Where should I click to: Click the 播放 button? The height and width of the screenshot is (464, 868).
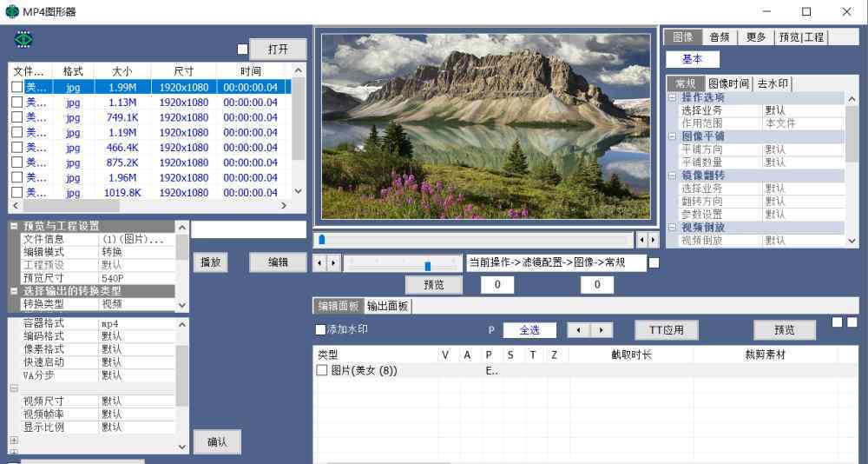coord(210,262)
